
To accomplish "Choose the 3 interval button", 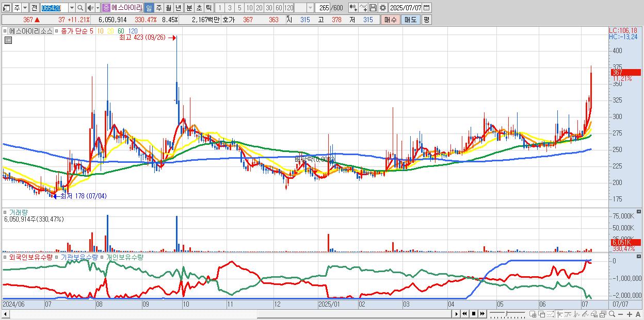I will [230, 8].
